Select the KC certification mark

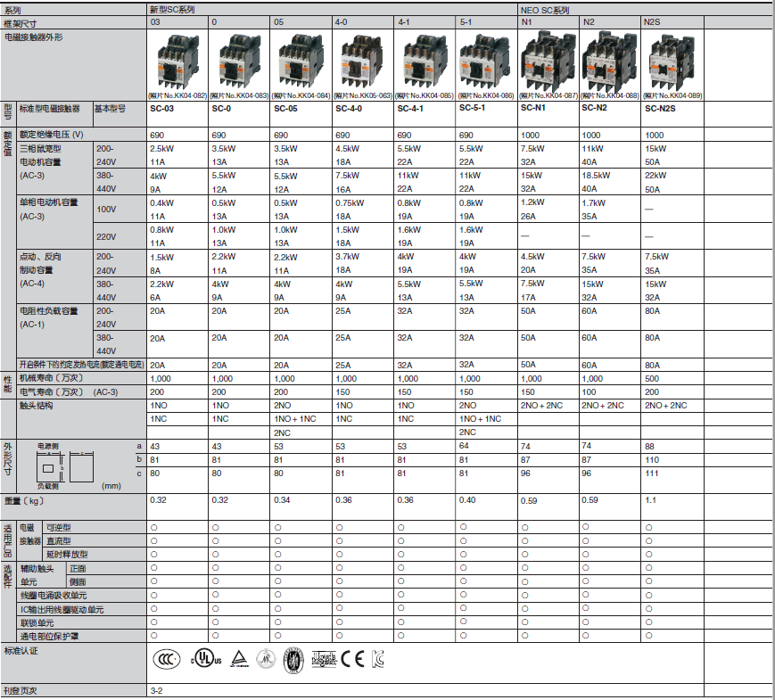coord(377,659)
